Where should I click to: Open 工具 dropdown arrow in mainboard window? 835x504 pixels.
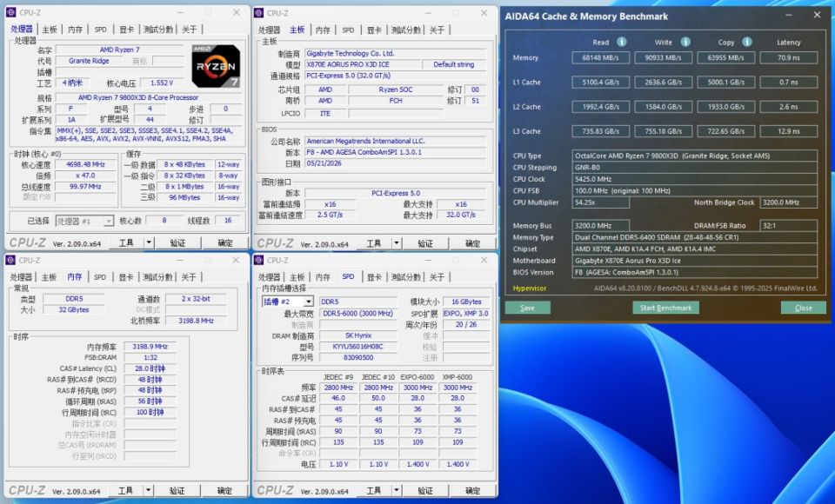[x=397, y=243]
